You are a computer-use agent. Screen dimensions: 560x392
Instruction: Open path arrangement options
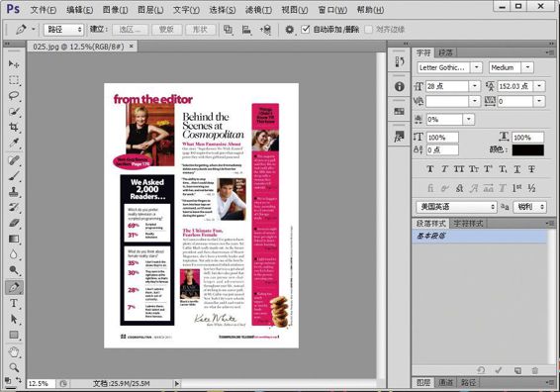(x=265, y=30)
